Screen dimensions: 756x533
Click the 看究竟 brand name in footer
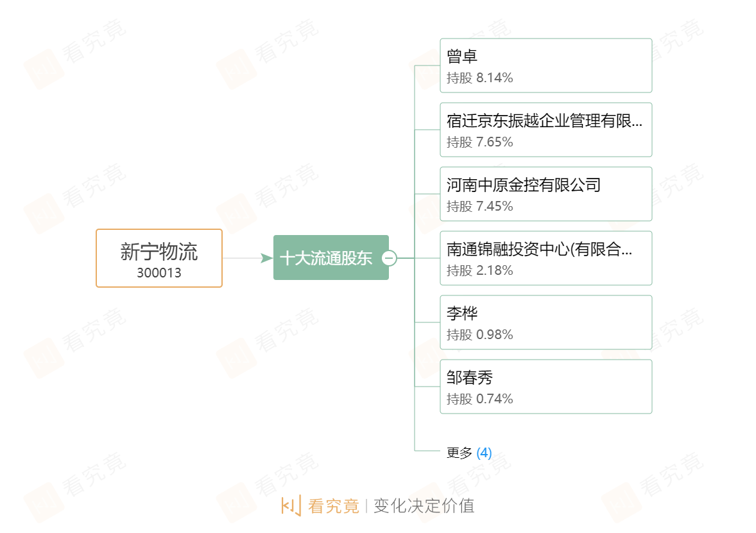tap(334, 506)
